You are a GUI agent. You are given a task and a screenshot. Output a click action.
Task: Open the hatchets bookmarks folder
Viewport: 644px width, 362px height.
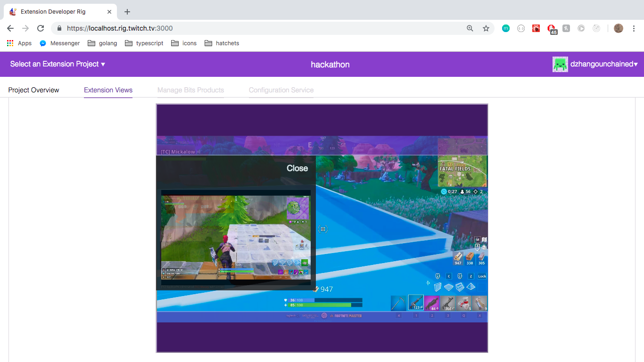click(x=222, y=43)
